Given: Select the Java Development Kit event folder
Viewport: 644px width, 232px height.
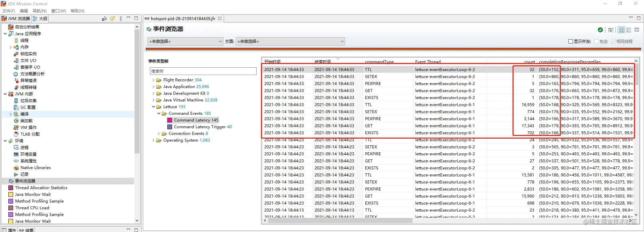Looking at the screenshot, I should click(x=183, y=93).
